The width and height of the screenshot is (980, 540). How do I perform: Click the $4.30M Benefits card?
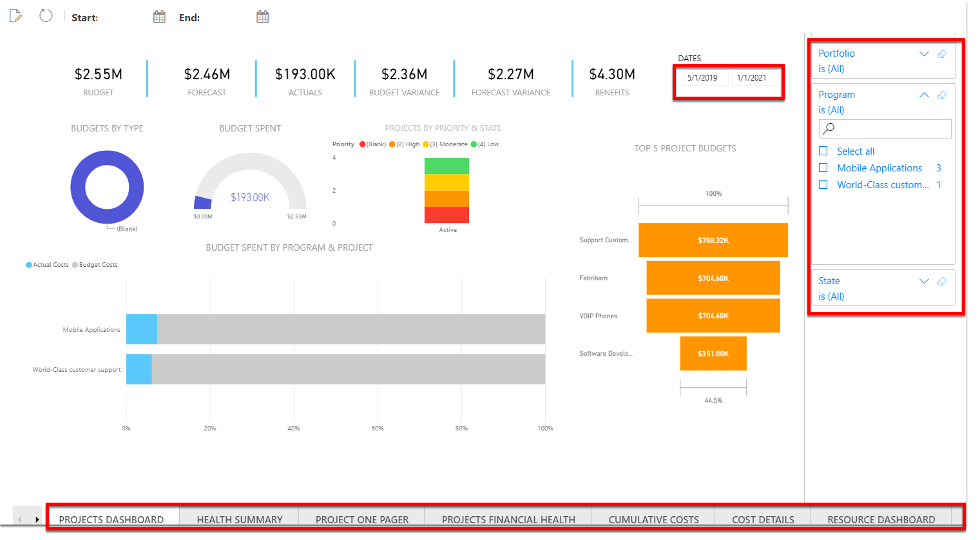pyautogui.click(x=612, y=81)
